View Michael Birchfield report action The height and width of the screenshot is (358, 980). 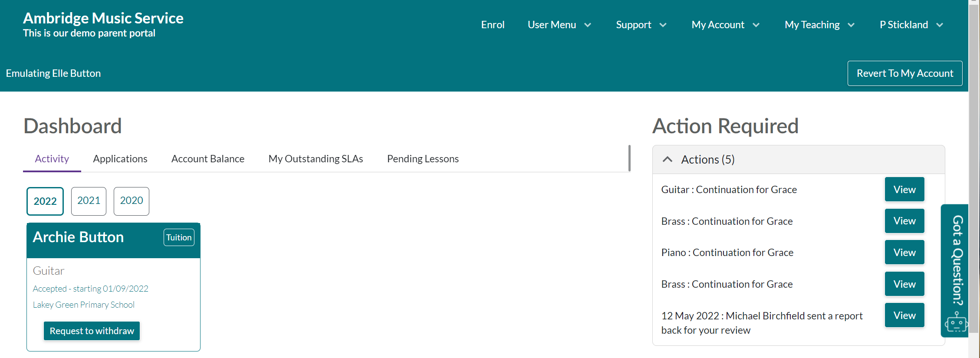(904, 315)
